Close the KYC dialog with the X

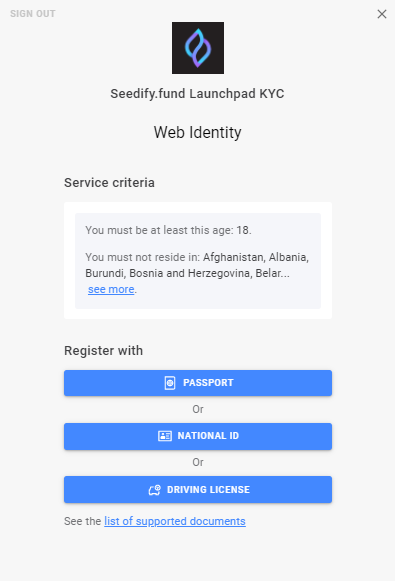[382, 14]
